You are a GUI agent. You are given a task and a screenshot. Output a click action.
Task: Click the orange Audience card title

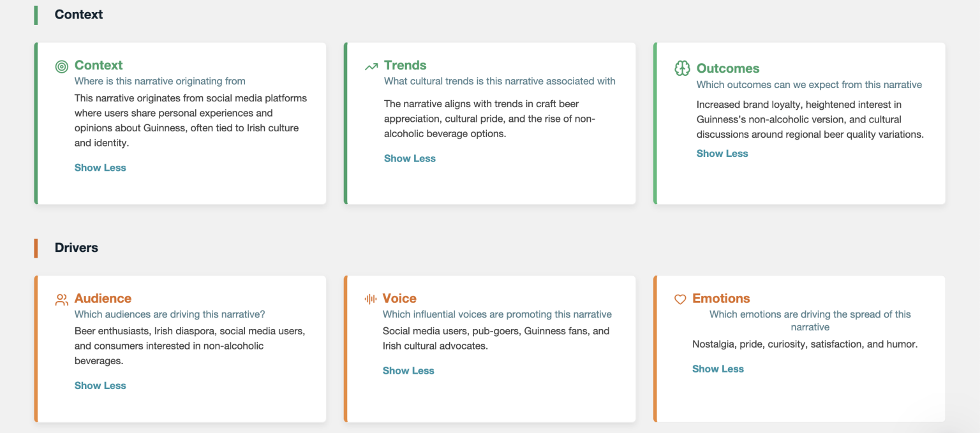(103, 298)
